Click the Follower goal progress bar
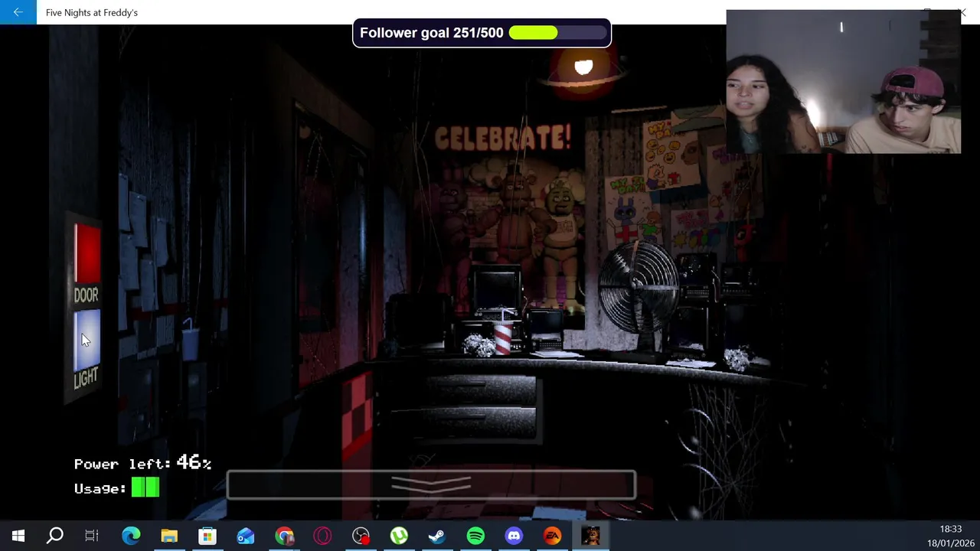 click(x=557, y=33)
